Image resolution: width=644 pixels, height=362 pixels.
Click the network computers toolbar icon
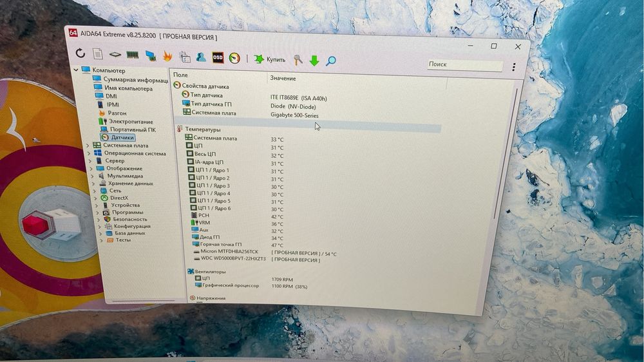pos(150,55)
